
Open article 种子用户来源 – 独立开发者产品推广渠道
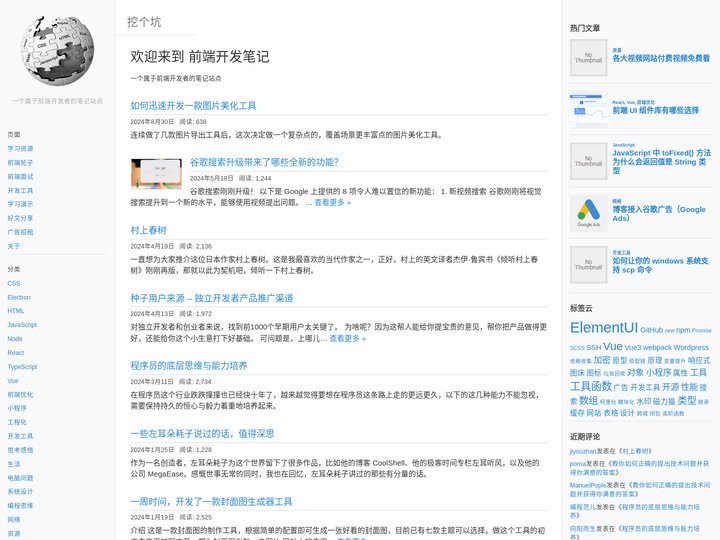tap(212, 298)
